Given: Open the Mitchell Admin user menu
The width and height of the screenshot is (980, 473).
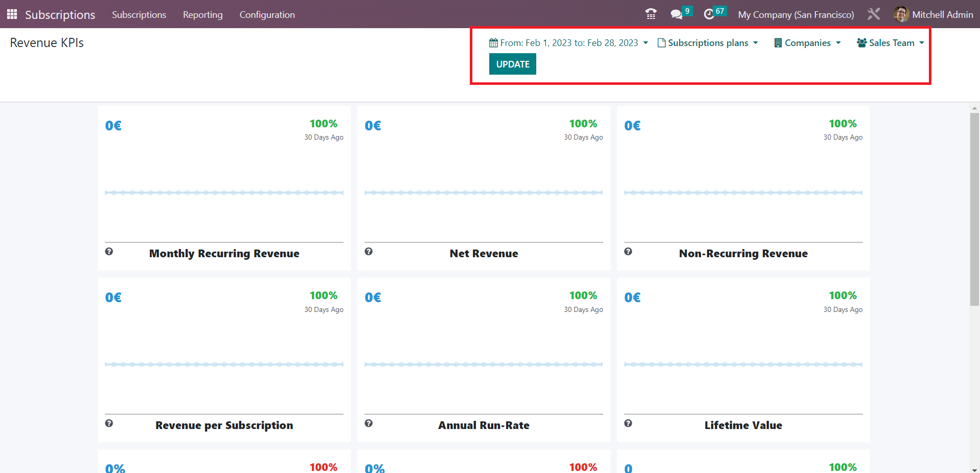Looking at the screenshot, I should (x=933, y=14).
